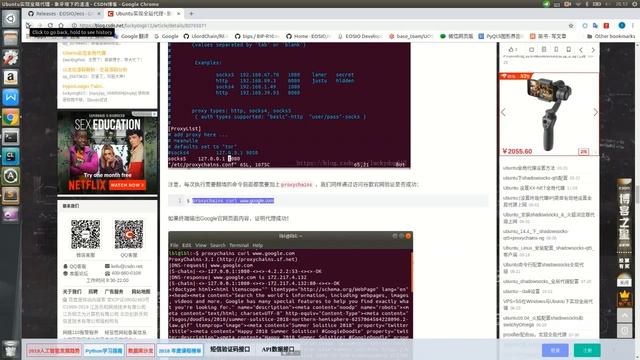Open the View menu in terminal screenshot
This screenshot has height=360, width=640.
click(x=201, y=245)
